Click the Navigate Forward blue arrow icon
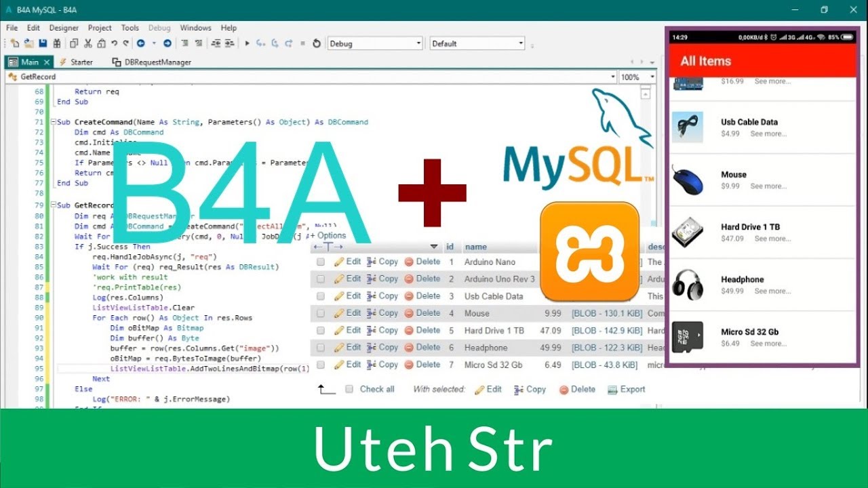 pos(166,43)
